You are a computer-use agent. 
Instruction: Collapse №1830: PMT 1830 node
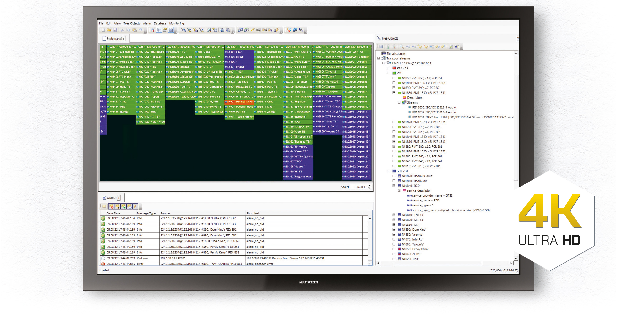click(x=394, y=93)
